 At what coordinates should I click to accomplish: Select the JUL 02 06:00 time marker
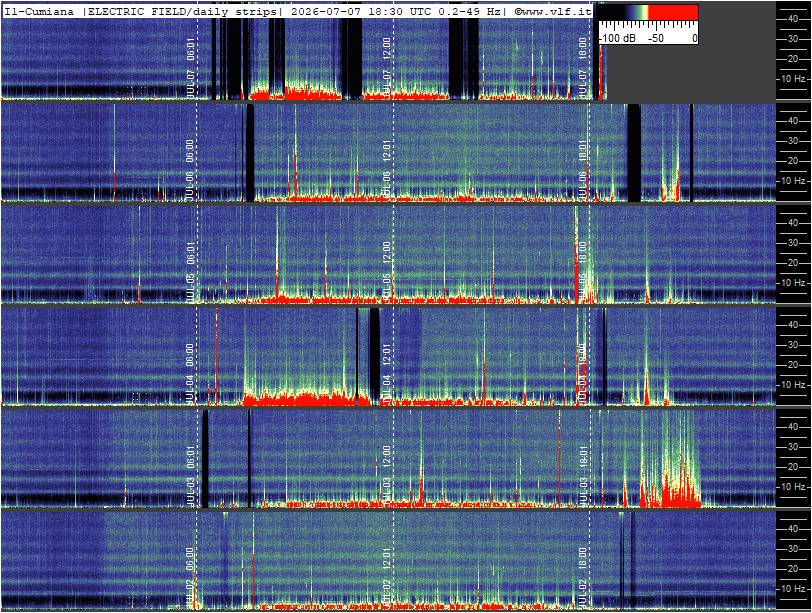[190, 577]
